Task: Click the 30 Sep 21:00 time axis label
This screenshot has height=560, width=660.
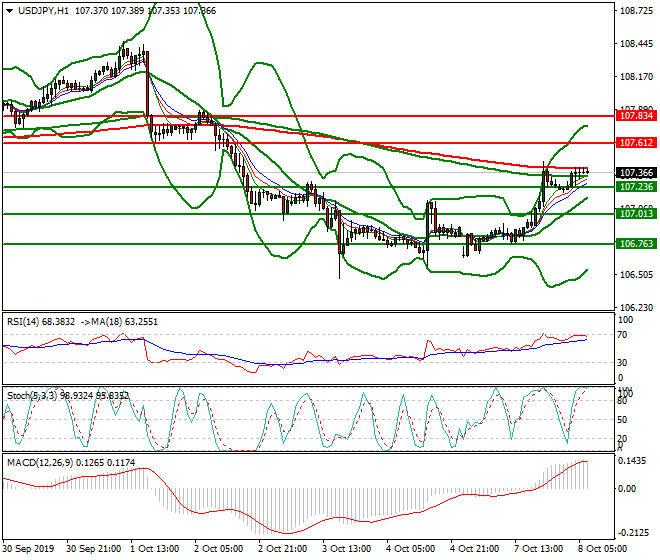Action: pyautogui.click(x=94, y=549)
